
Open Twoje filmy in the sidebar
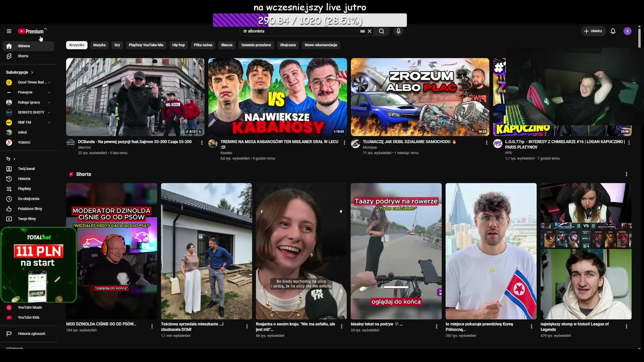point(29,219)
